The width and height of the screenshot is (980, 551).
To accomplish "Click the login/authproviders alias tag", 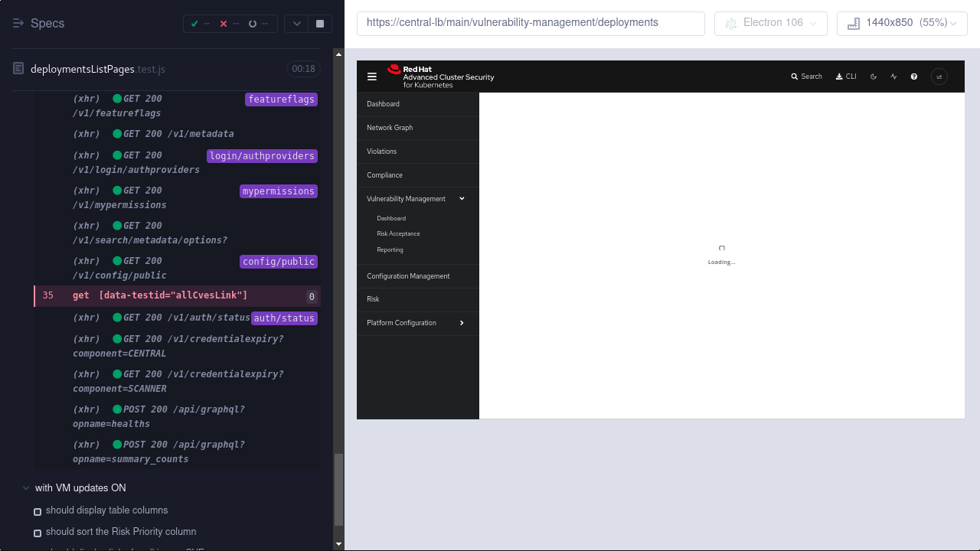I will [262, 156].
